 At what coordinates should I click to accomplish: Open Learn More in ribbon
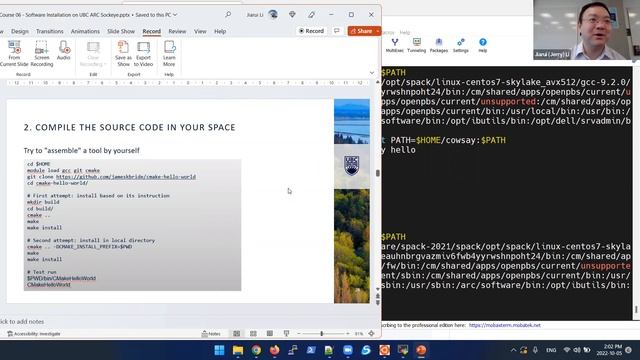[169, 54]
